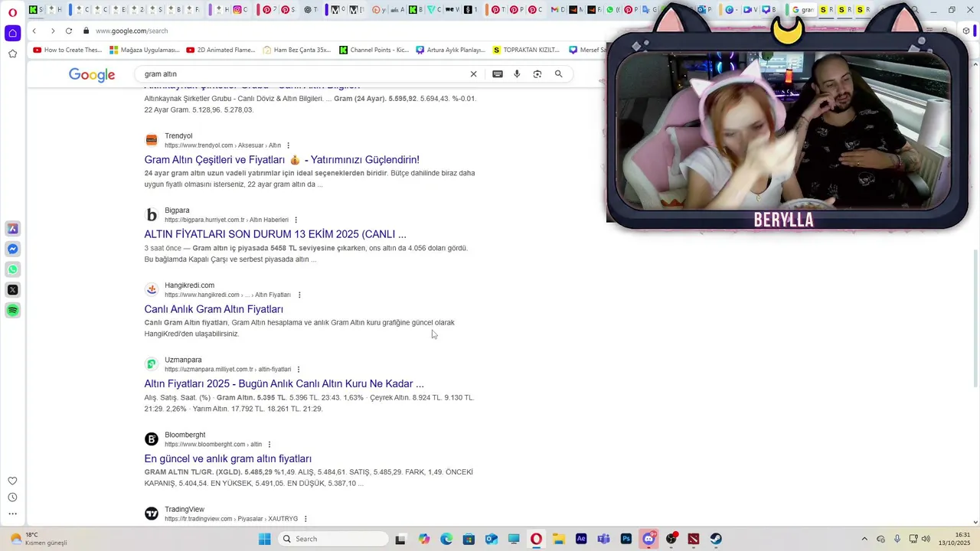Open Google on-screen keyboard input tool
Screen dimensions: 980x551
point(498,74)
